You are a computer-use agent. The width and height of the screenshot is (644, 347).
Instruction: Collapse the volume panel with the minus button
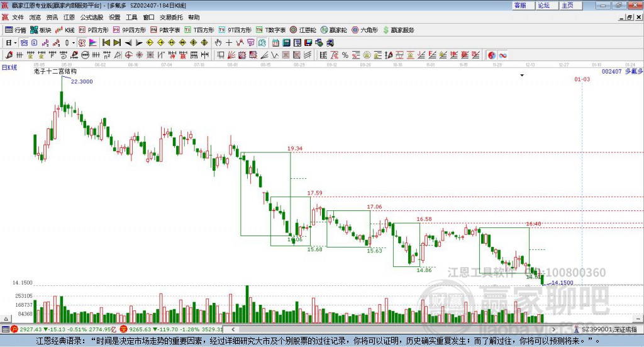[x=638, y=319]
